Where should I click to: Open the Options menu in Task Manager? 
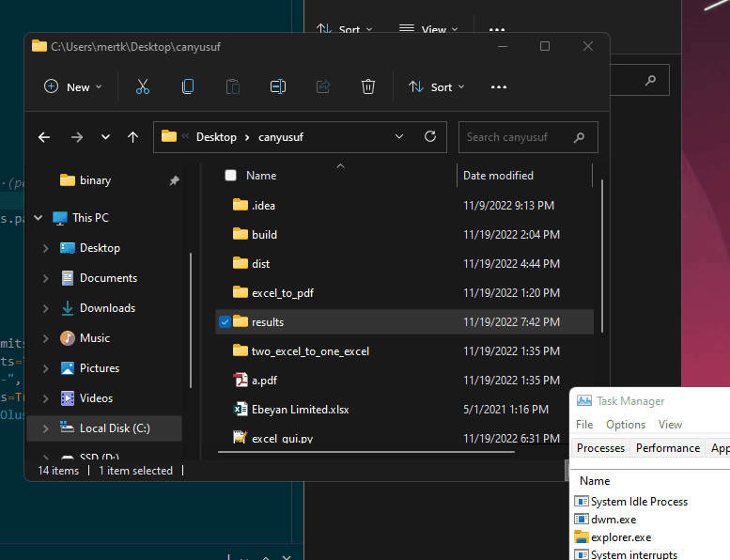point(625,425)
